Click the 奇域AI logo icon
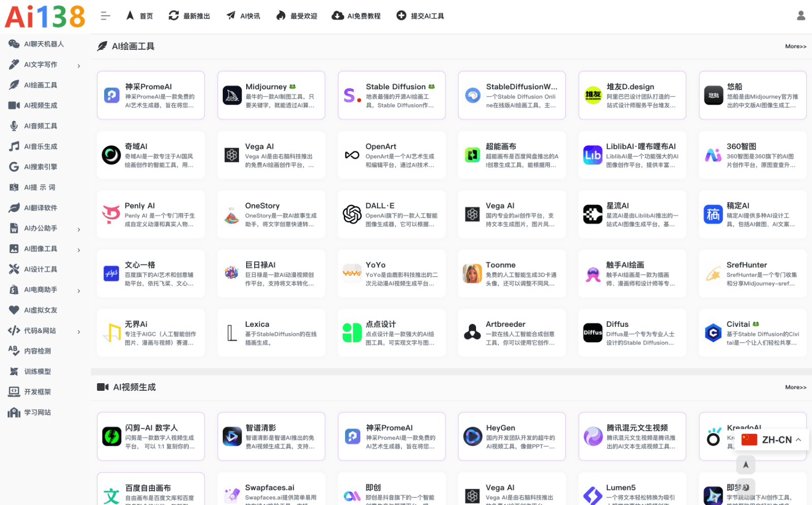This screenshot has width=812, height=505. (111, 155)
